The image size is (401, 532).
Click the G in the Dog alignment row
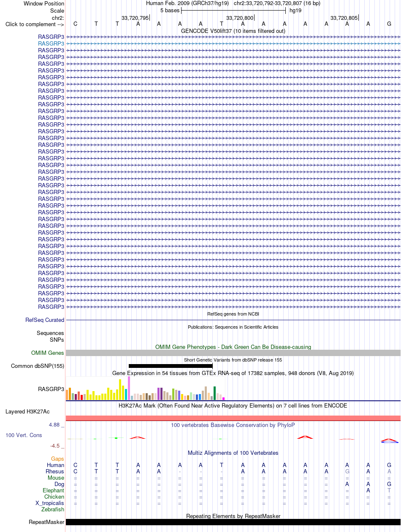point(389,484)
